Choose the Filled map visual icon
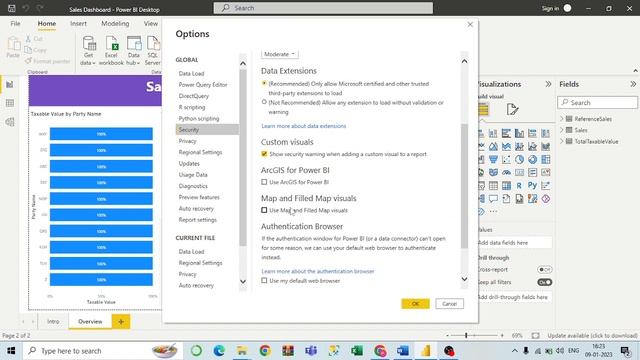Viewport: 640px width, 360px height. tap(493, 172)
